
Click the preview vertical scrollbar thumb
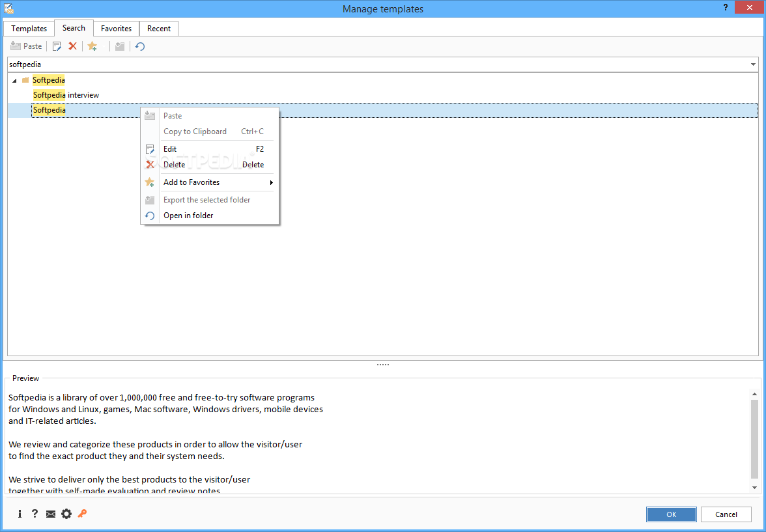755,439
